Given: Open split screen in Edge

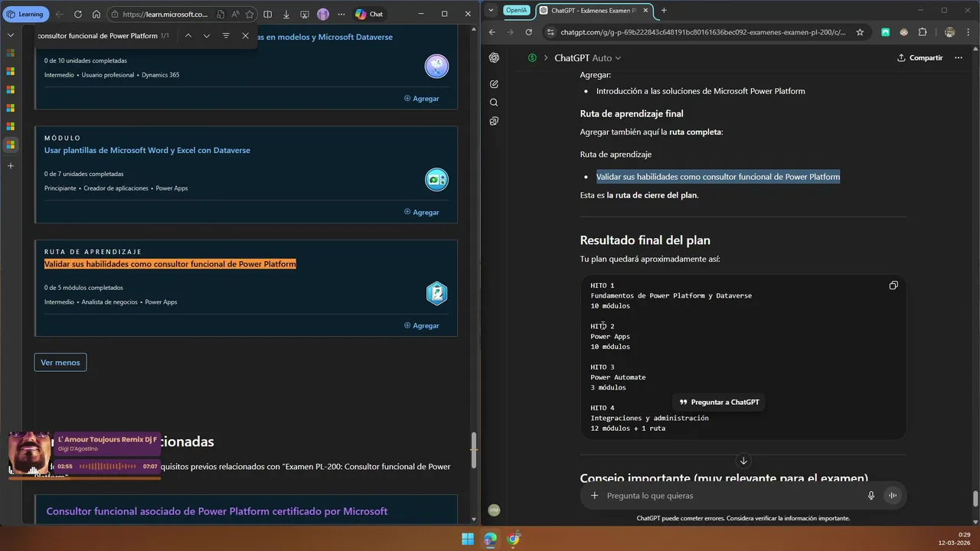Looking at the screenshot, I should pyautogui.click(x=267, y=14).
